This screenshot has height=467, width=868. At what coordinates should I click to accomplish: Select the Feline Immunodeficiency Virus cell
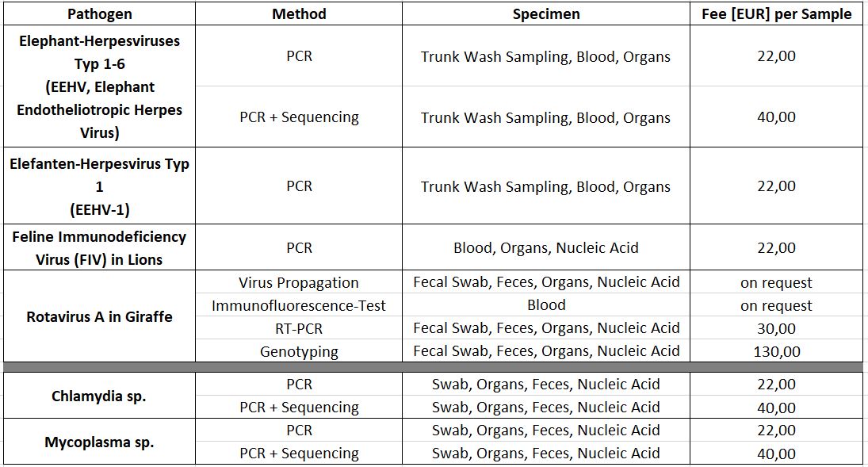click(100, 247)
